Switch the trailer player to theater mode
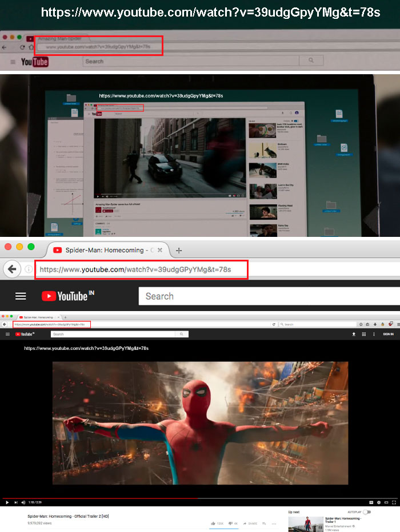The height and width of the screenshot is (532, 400). [386, 502]
